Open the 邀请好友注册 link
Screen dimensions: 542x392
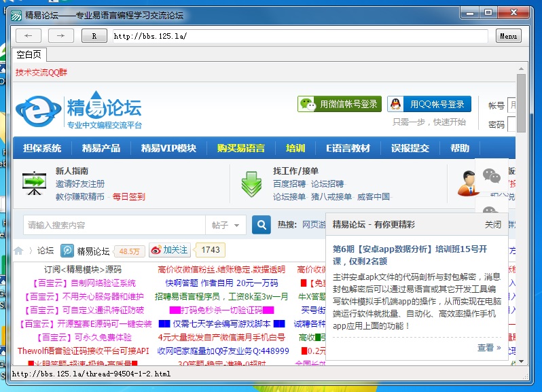(80, 184)
